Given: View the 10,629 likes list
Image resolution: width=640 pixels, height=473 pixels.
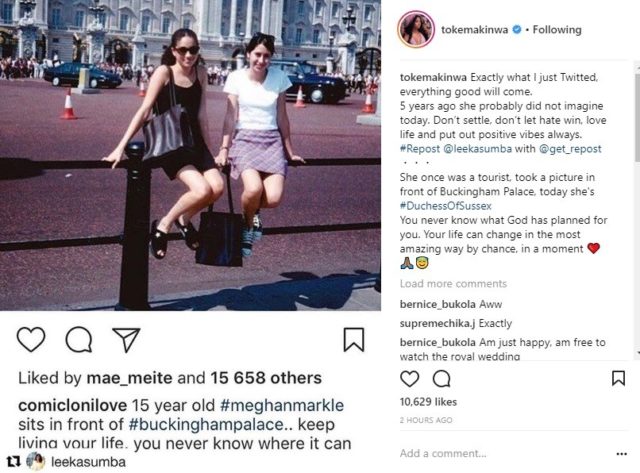Looking at the screenshot, I should [x=428, y=401].
